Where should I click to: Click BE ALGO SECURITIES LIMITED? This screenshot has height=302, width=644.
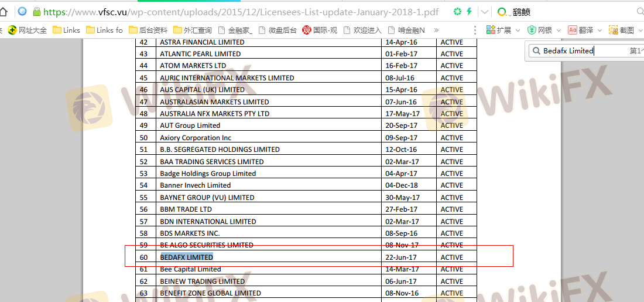pyautogui.click(x=207, y=245)
